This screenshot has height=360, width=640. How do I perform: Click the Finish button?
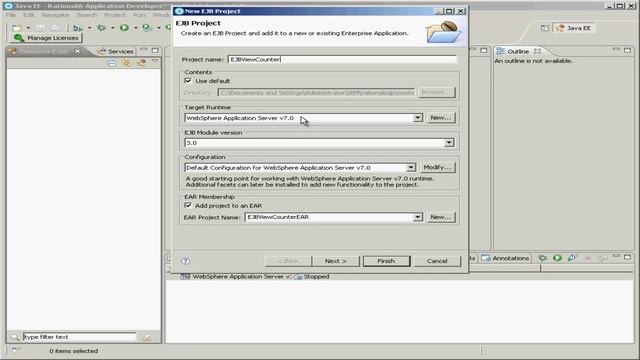386,261
